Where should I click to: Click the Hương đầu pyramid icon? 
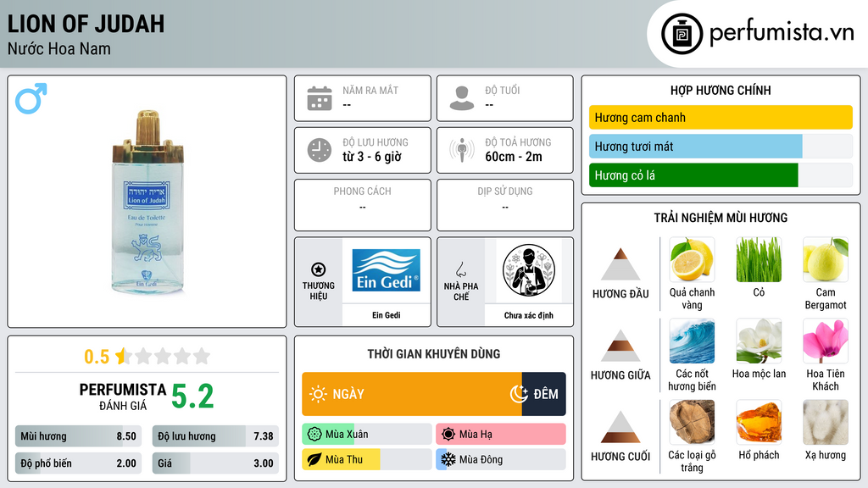[620, 264]
